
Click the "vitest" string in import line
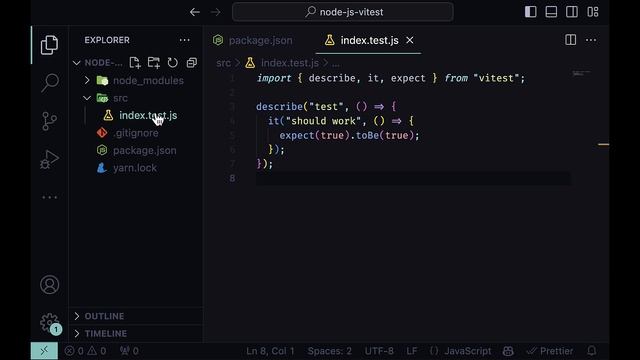pos(496,78)
